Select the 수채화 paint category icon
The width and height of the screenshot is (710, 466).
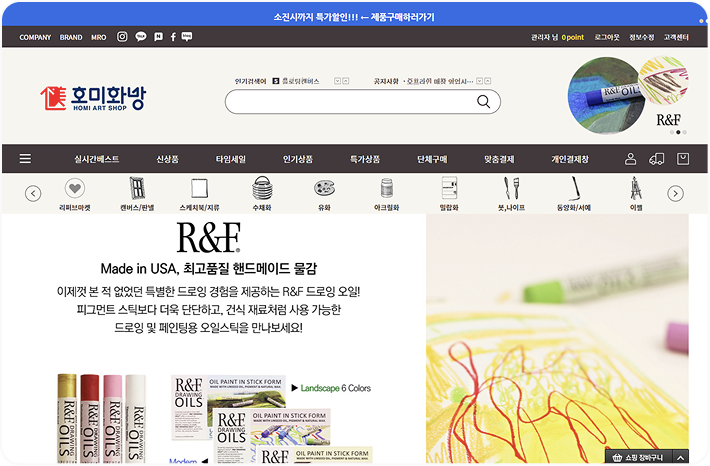pyautogui.click(x=262, y=192)
